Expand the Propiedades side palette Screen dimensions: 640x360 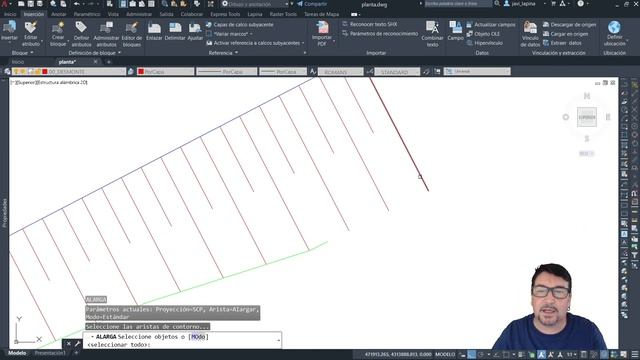pos(4,212)
